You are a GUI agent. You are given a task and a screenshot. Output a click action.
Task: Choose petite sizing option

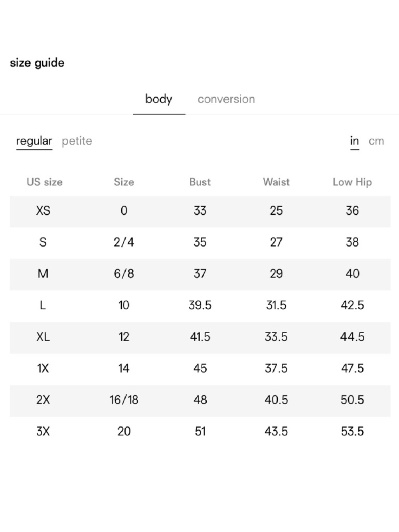pos(77,141)
